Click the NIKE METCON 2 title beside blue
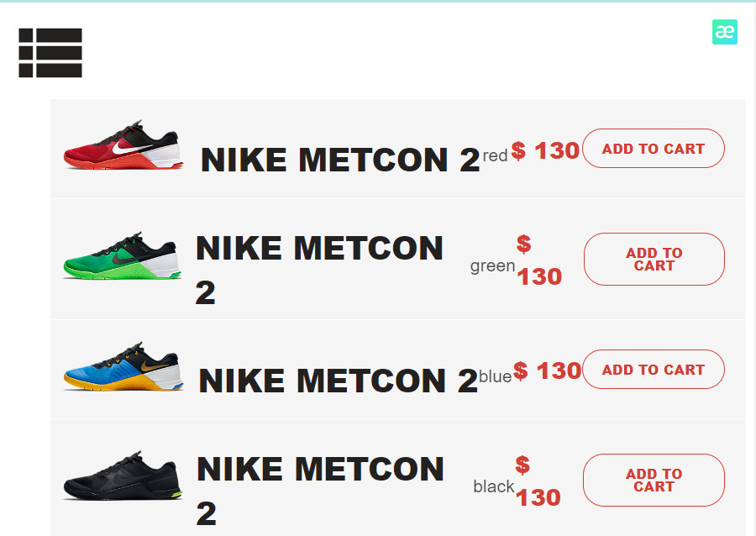 [339, 381]
